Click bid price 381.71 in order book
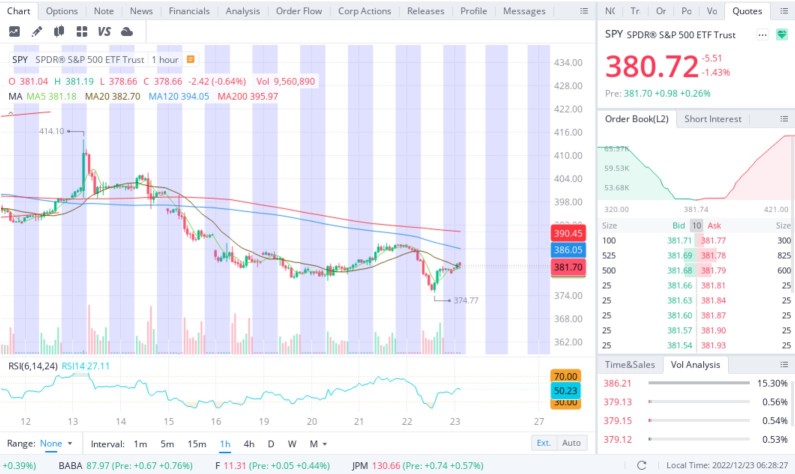Viewport: 795px width, 474px height. click(x=679, y=240)
